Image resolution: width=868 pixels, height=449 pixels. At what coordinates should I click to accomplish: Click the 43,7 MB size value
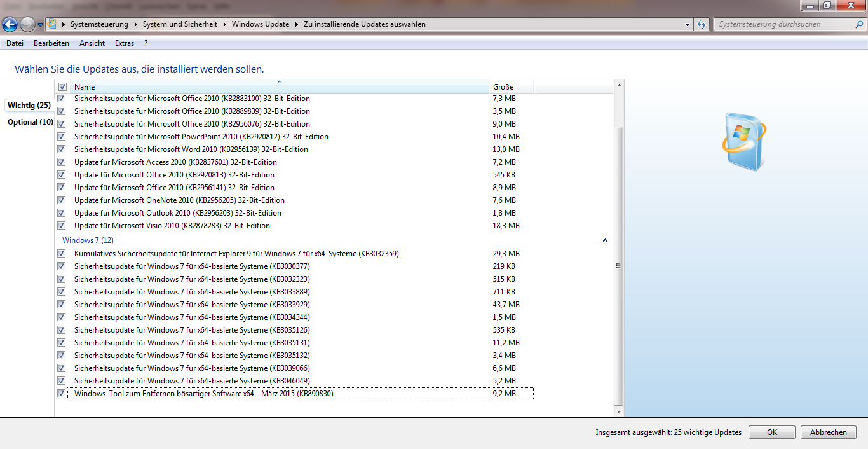click(506, 305)
